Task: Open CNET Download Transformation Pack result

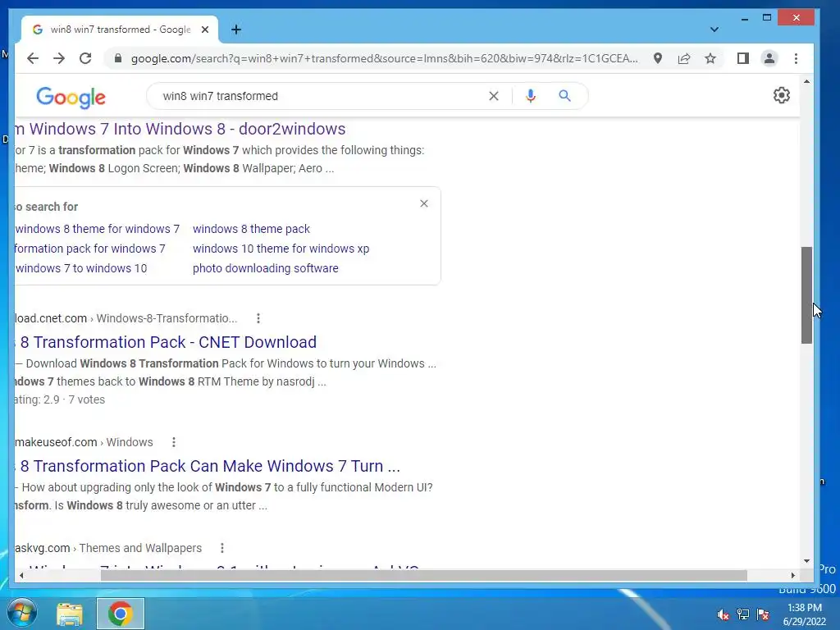Action: (x=166, y=342)
